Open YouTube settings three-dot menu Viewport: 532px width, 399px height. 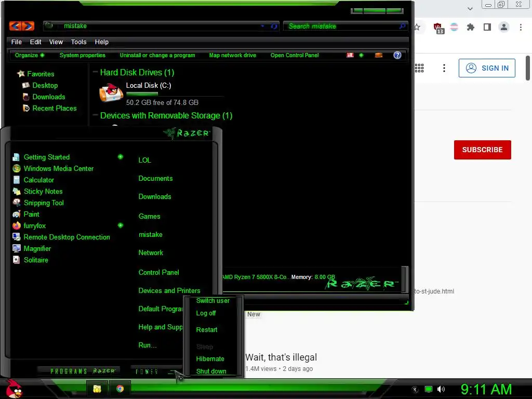point(444,68)
